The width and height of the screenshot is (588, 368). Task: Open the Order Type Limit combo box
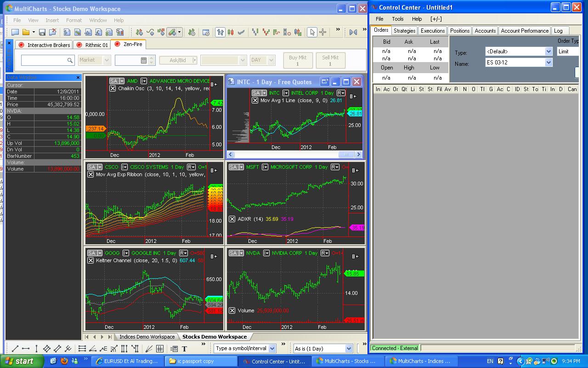click(568, 52)
